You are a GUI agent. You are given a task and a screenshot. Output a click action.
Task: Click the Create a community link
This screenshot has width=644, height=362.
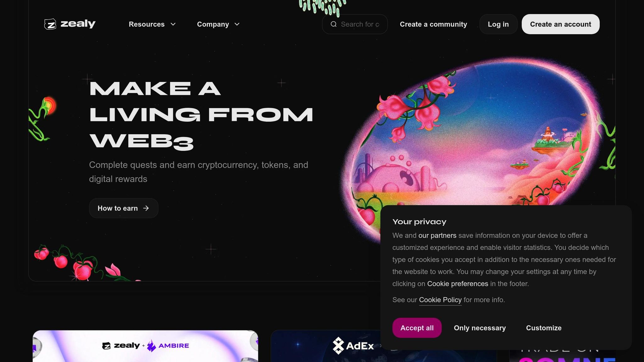tap(433, 24)
